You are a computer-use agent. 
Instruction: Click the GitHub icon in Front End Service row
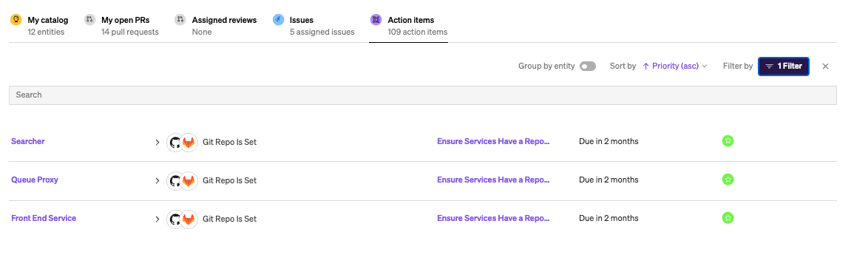pyautogui.click(x=175, y=219)
